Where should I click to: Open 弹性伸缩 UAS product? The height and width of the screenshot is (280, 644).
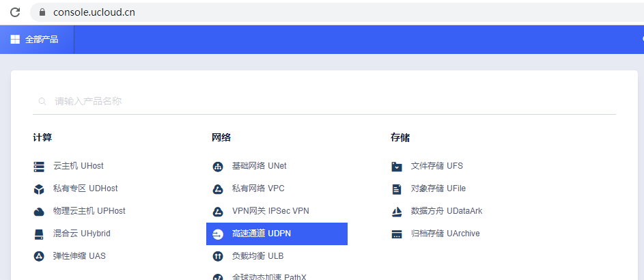79,256
